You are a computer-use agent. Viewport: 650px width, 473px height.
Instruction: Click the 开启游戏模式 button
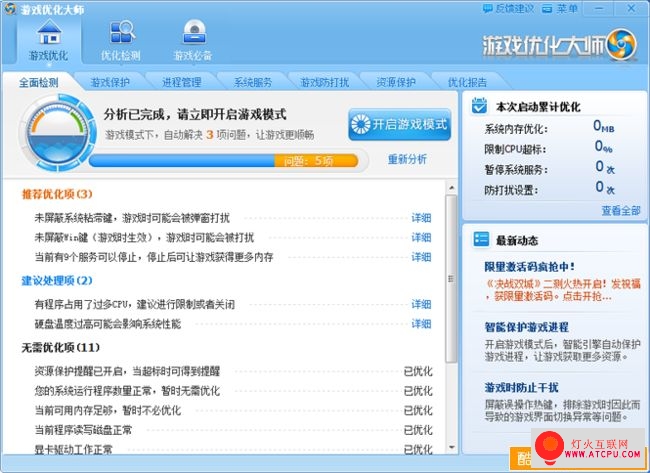(400, 124)
